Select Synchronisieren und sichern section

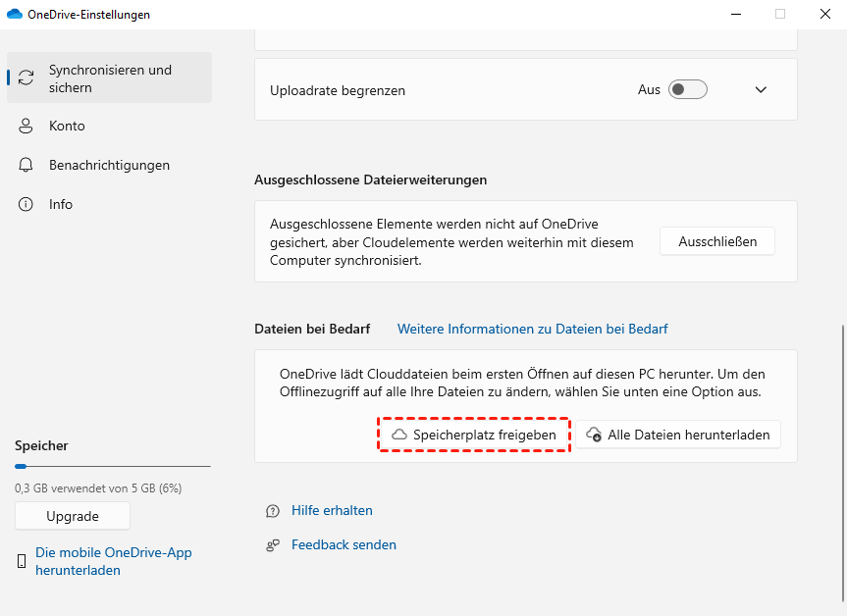tap(110, 78)
